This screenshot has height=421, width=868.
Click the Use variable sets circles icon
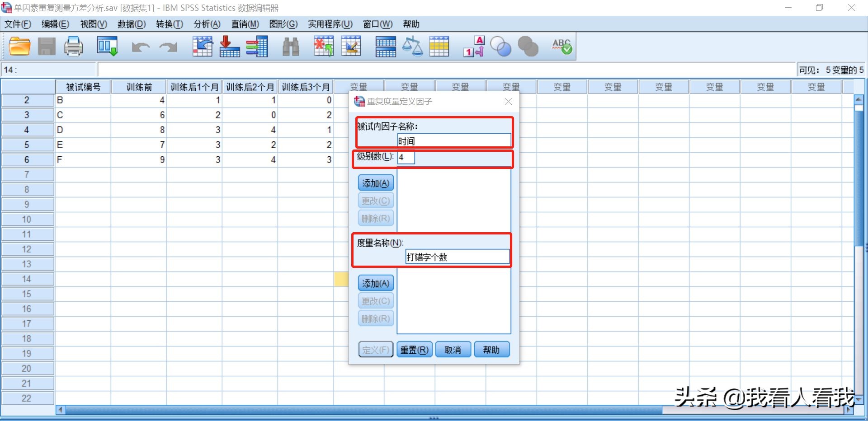point(500,47)
